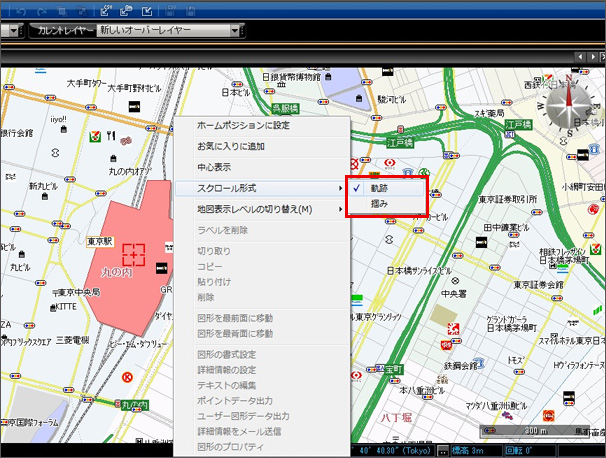The height and width of the screenshot is (458, 606).
Task: Open the 新しいオーバーレイヤー layer dropdown
Action: pos(235,31)
